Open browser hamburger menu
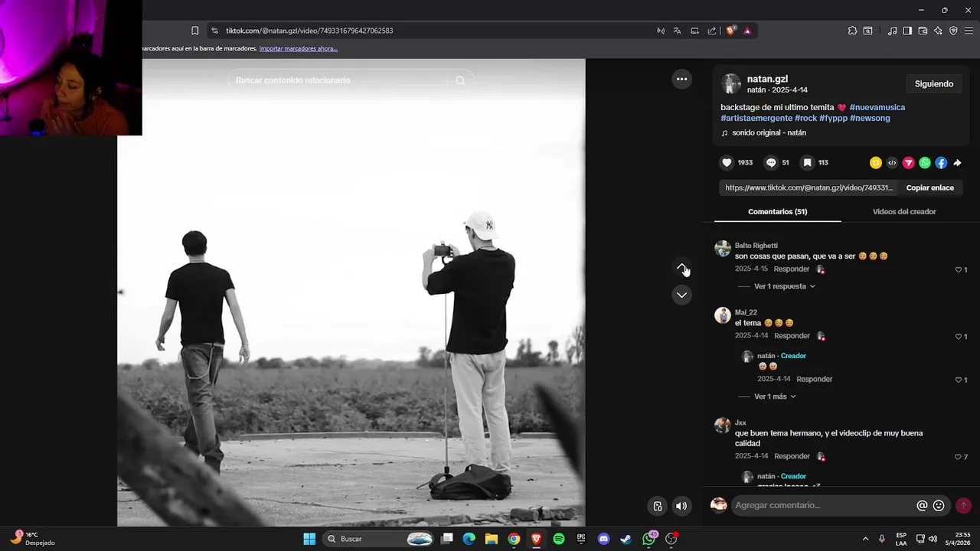Viewport: 980px width, 551px height. pyautogui.click(x=969, y=31)
